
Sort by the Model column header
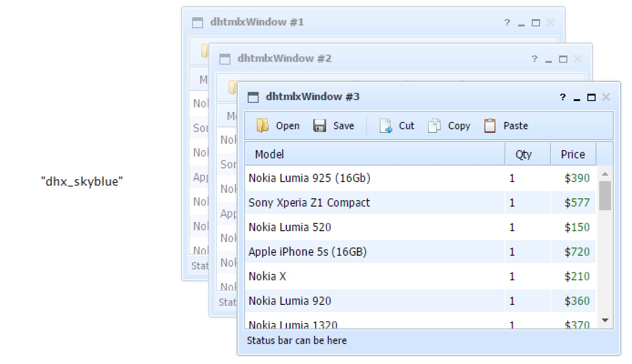(x=375, y=154)
